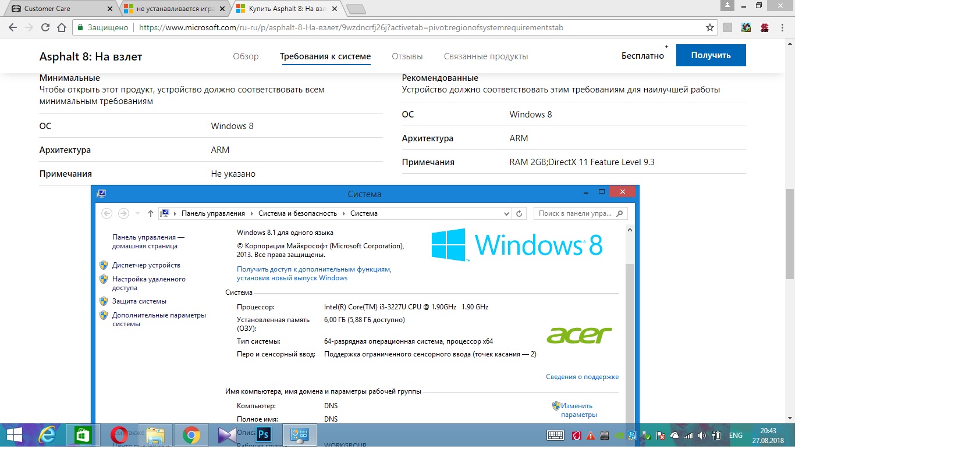This screenshot has height=471, width=980.
Task: Launch Internet Explorer from taskbar
Action: tap(47, 435)
